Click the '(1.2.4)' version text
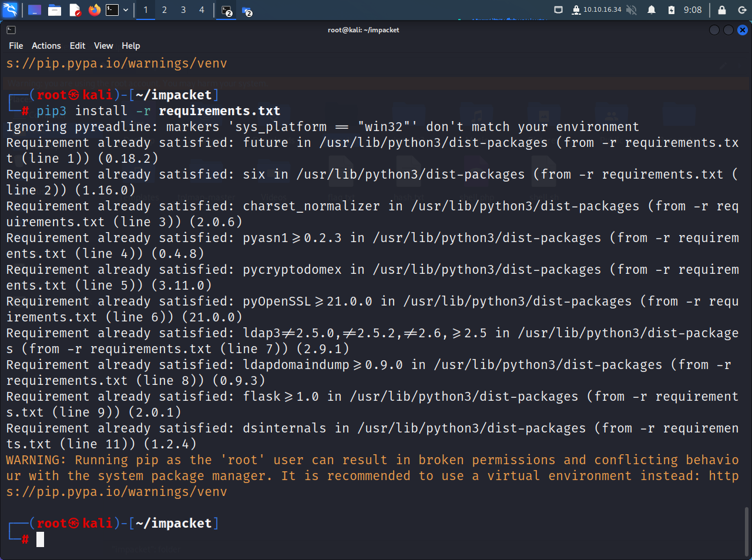The height and width of the screenshot is (560, 752). pos(170,444)
